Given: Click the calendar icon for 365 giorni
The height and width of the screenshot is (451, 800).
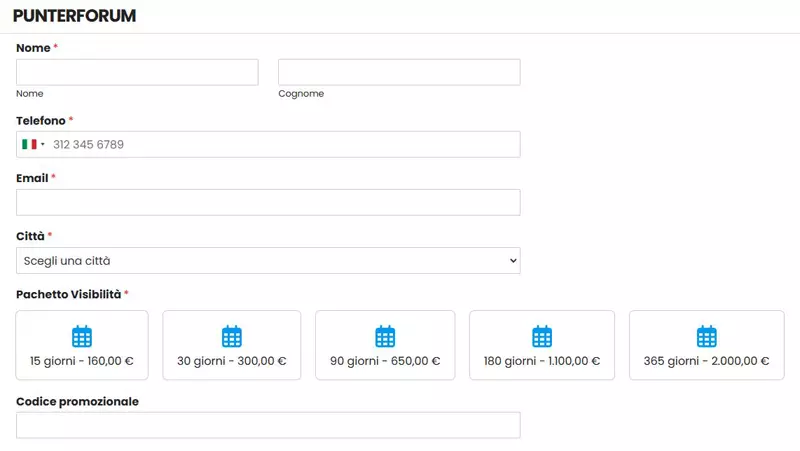Looking at the screenshot, I should coord(707,336).
